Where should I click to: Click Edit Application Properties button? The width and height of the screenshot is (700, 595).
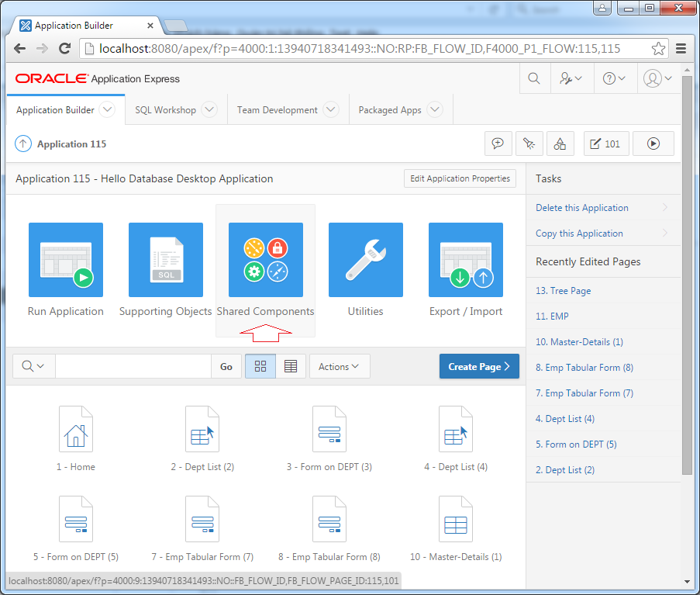pyautogui.click(x=460, y=178)
